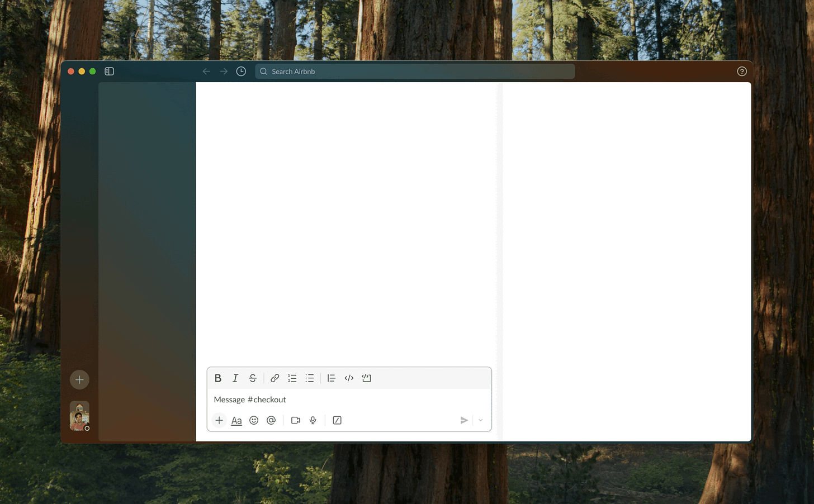Image resolution: width=814 pixels, height=504 pixels.
Task: Hide formatting toolbar with Aa button
Action: coord(236,420)
